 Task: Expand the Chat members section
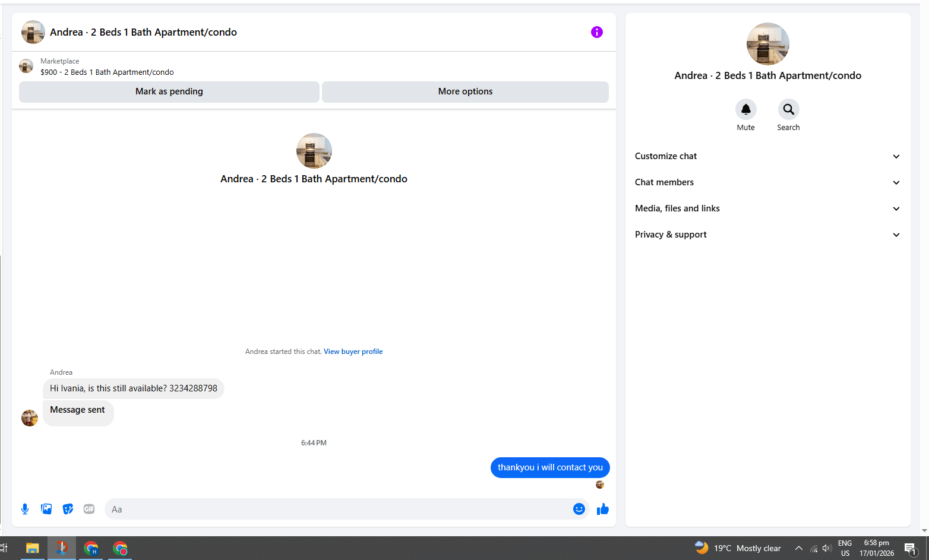click(768, 182)
